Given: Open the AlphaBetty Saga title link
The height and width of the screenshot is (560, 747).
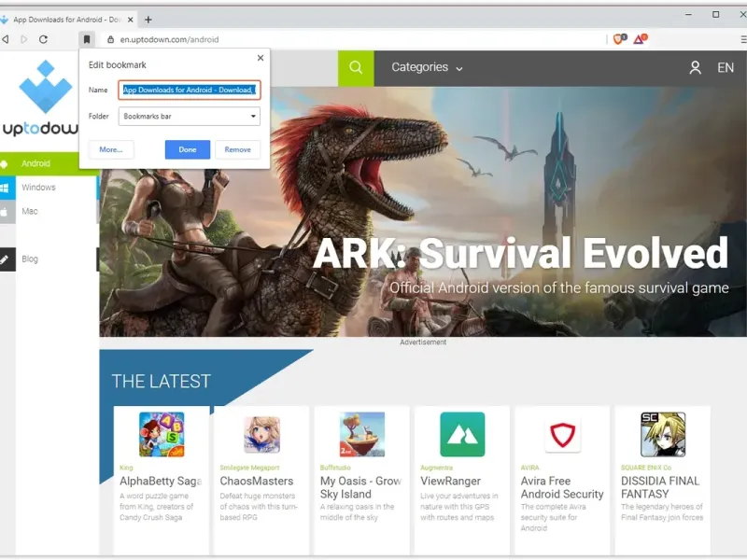Looking at the screenshot, I should tap(161, 481).
